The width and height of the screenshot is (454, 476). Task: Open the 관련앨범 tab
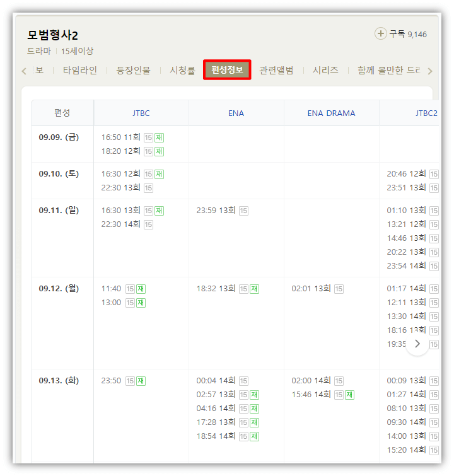(x=276, y=70)
